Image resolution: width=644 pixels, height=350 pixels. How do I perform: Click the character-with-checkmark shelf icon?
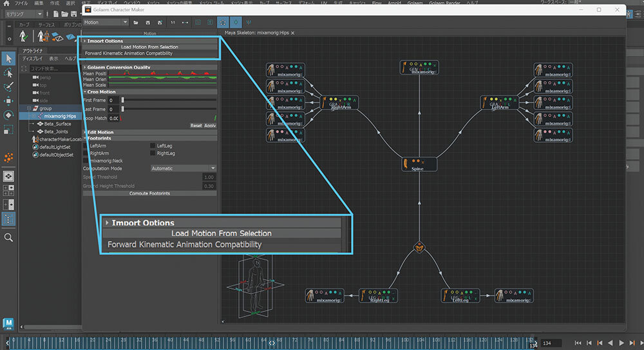(x=23, y=37)
